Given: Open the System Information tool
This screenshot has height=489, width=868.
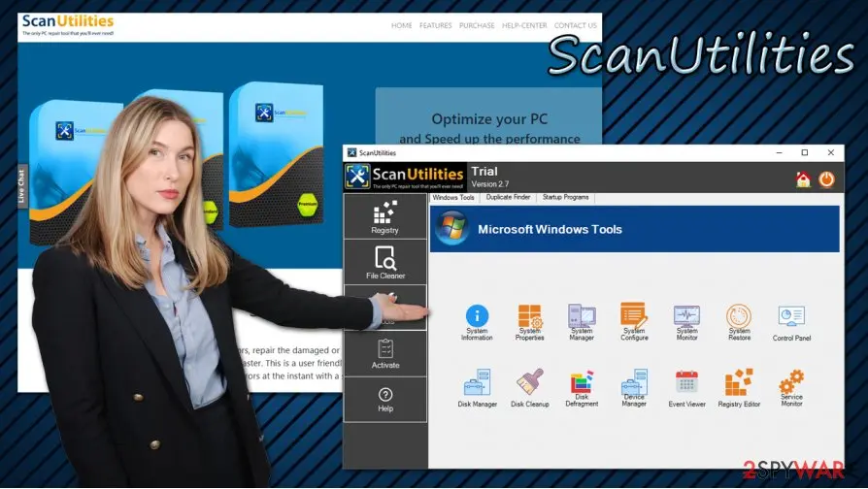Looking at the screenshot, I should point(477,322).
